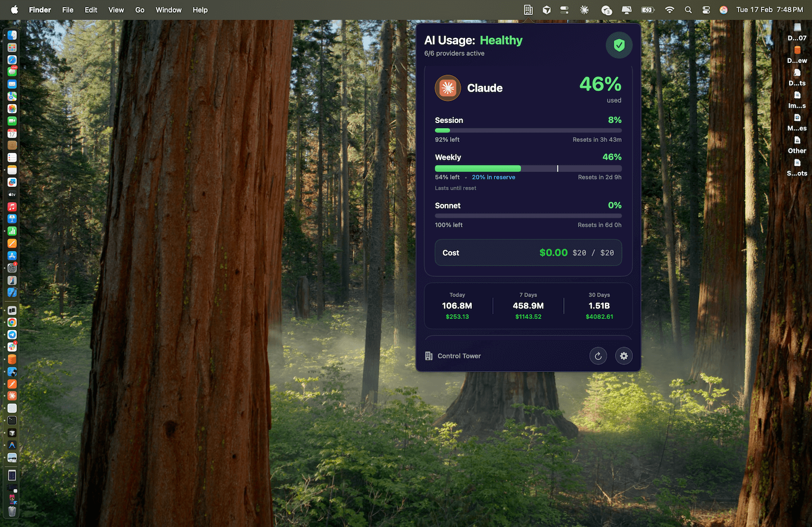Viewport: 812px width, 527px height.
Task: Click the green healthy shield badge
Action: point(619,45)
